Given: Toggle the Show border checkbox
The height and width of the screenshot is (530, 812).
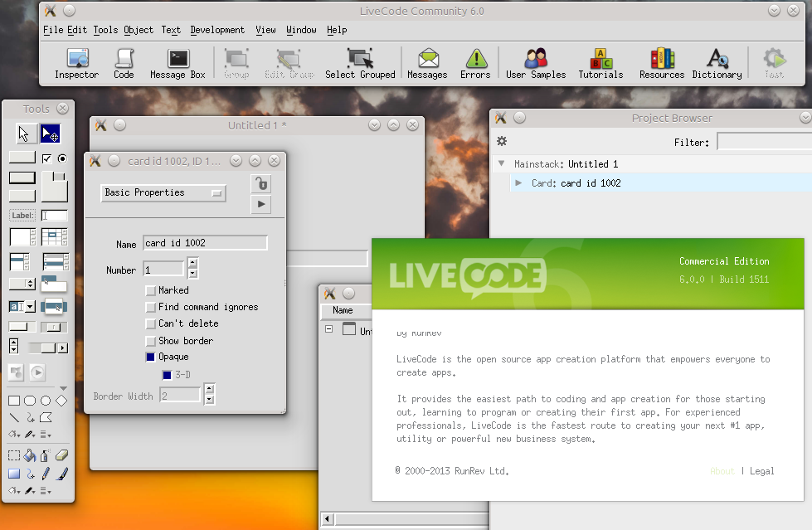Looking at the screenshot, I should click(x=150, y=341).
